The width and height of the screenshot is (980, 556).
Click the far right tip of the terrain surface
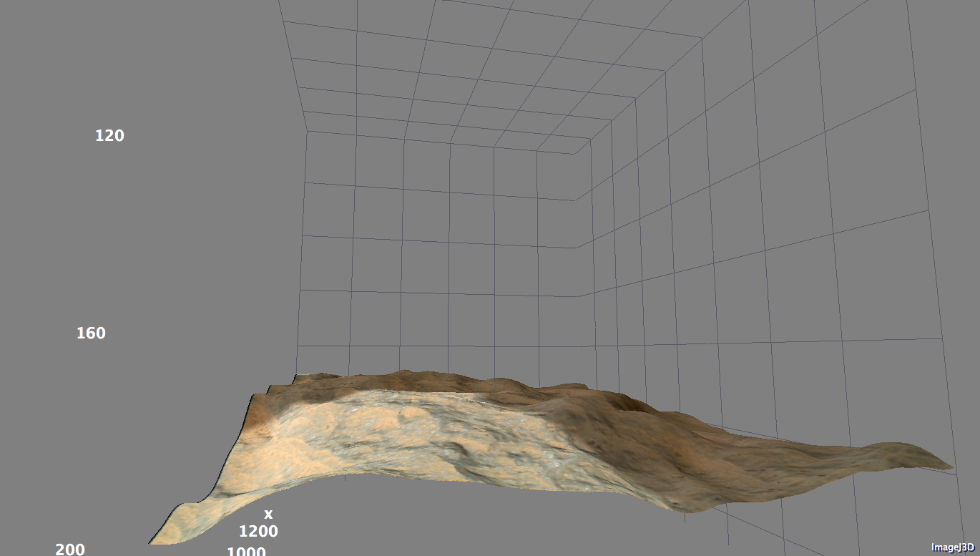[x=950, y=467]
